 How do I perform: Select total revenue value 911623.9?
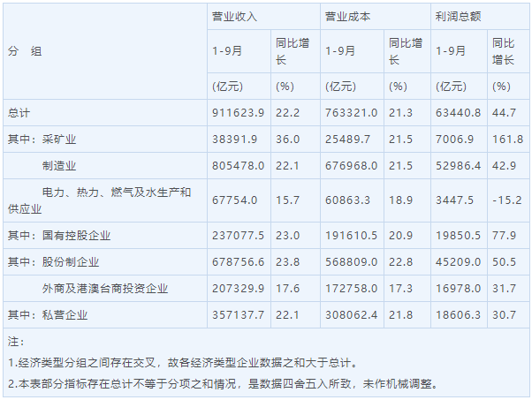239,112
